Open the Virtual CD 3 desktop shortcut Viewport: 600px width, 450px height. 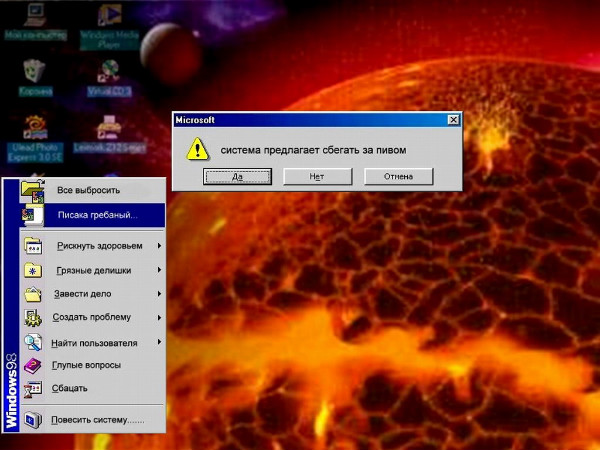[x=108, y=71]
